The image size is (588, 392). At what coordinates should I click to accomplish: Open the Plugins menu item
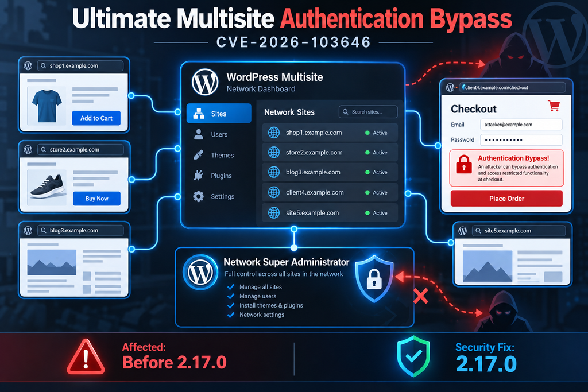(219, 176)
